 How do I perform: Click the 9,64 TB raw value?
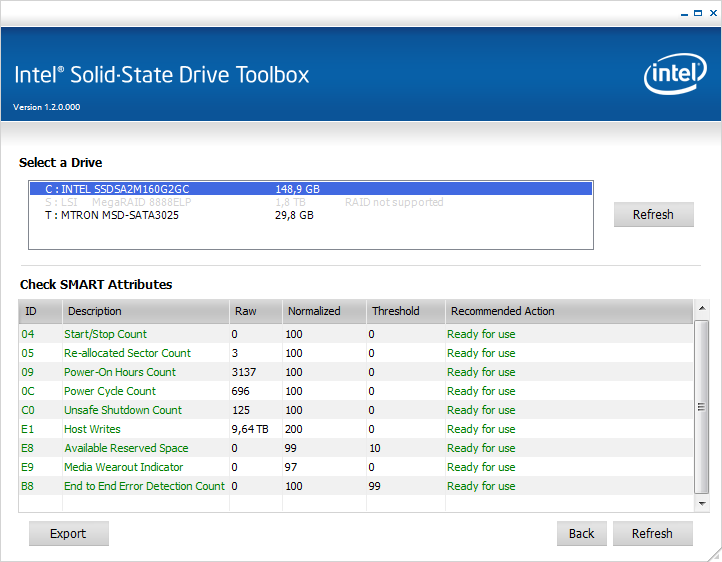coord(250,429)
